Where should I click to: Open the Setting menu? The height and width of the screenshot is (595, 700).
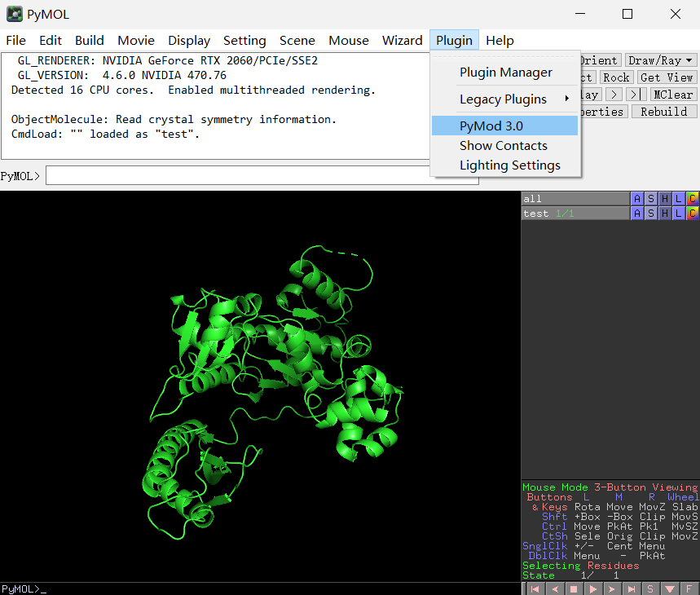point(244,40)
